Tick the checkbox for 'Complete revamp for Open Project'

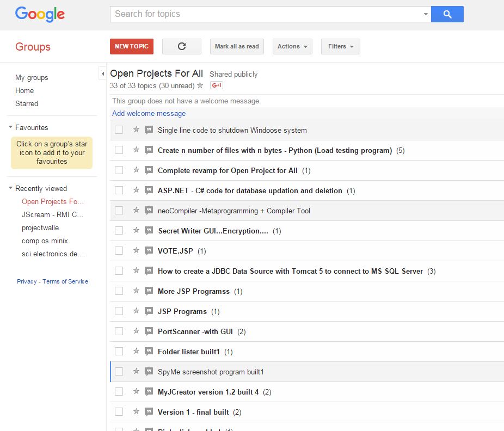(119, 170)
